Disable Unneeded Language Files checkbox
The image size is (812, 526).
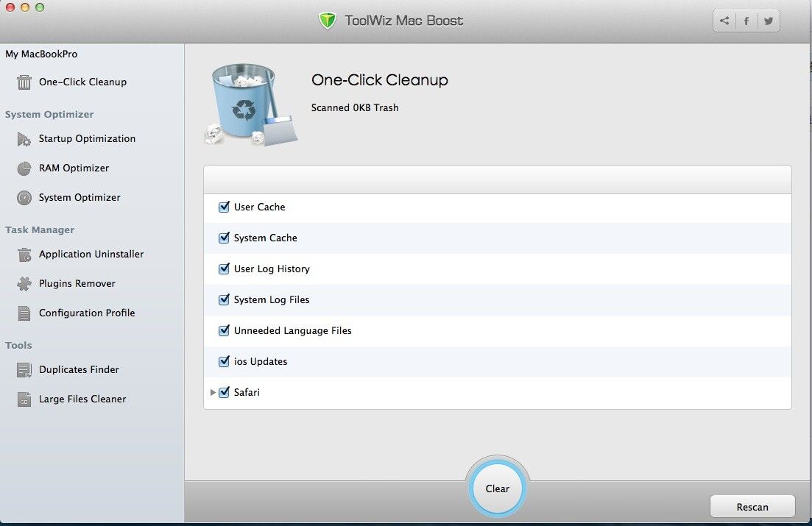click(x=225, y=330)
